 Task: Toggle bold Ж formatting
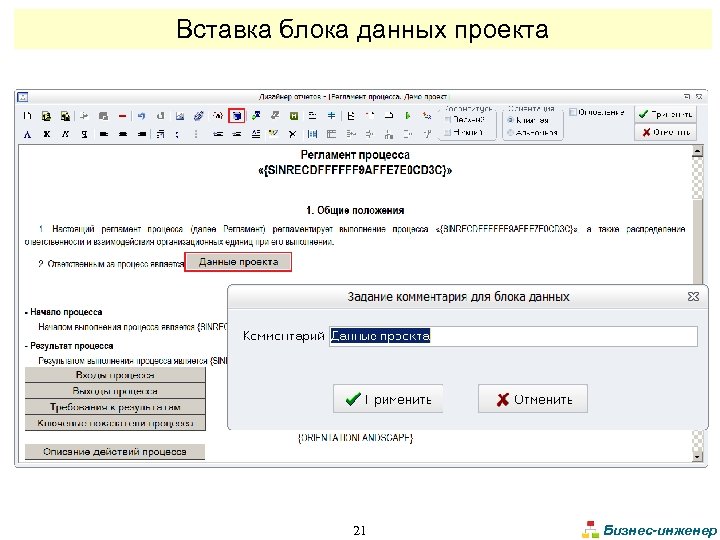click(x=46, y=134)
